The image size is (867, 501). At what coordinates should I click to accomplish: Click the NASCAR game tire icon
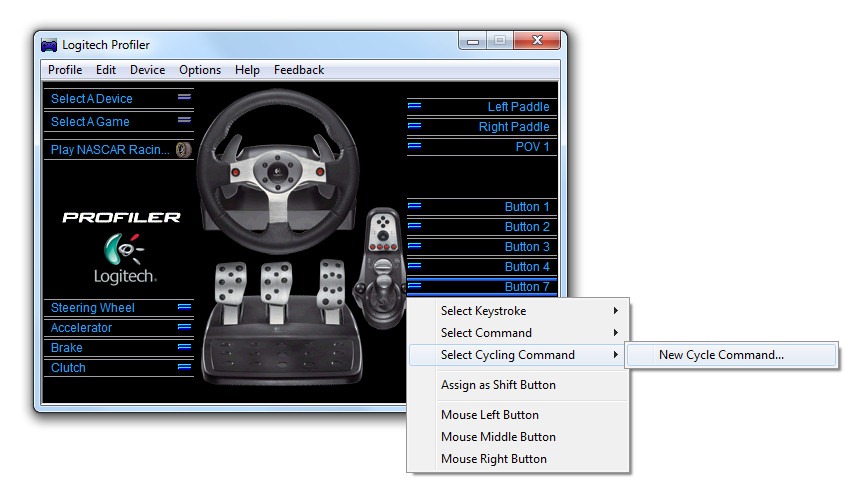click(x=184, y=149)
